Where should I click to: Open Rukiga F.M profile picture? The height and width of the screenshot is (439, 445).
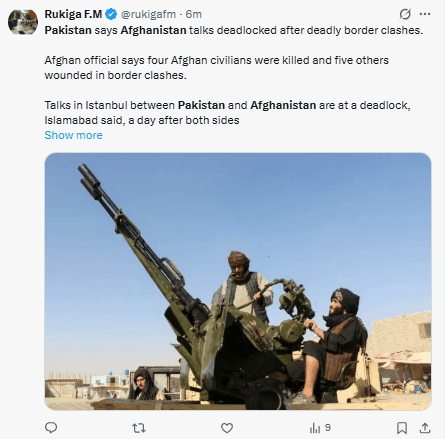tap(23, 22)
